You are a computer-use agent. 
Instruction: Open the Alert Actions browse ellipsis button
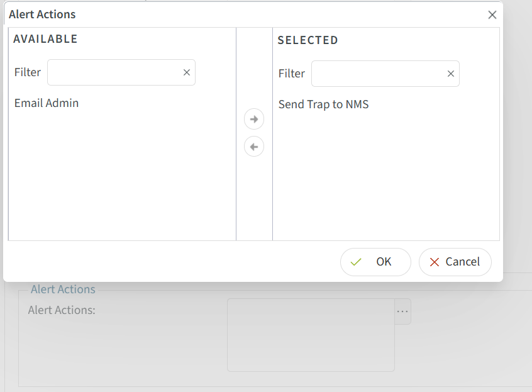[x=402, y=311]
